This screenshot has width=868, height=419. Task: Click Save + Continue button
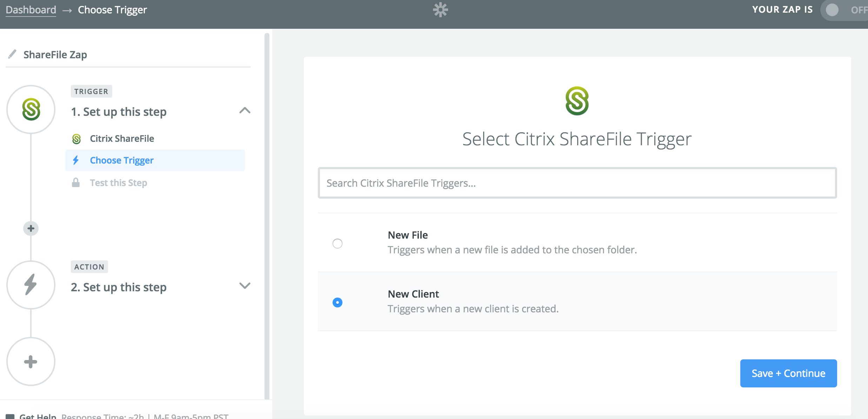coord(788,373)
